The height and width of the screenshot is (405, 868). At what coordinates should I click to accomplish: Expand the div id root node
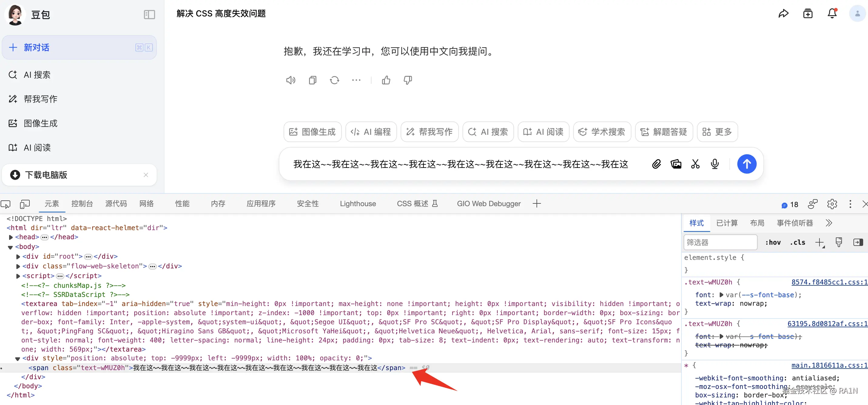click(18, 257)
